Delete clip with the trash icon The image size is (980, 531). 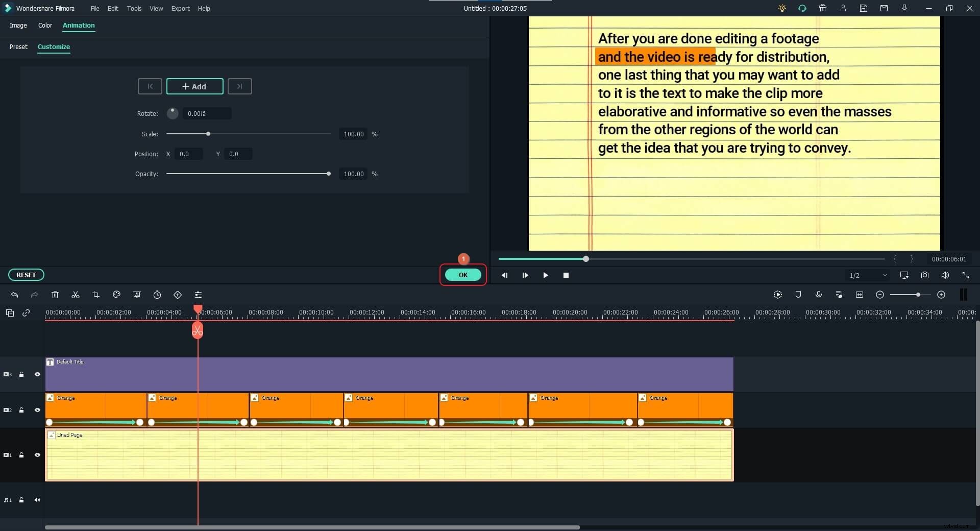(x=55, y=295)
